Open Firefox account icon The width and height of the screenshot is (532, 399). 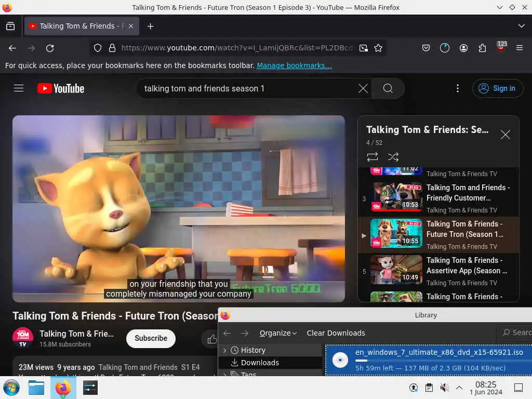click(463, 48)
